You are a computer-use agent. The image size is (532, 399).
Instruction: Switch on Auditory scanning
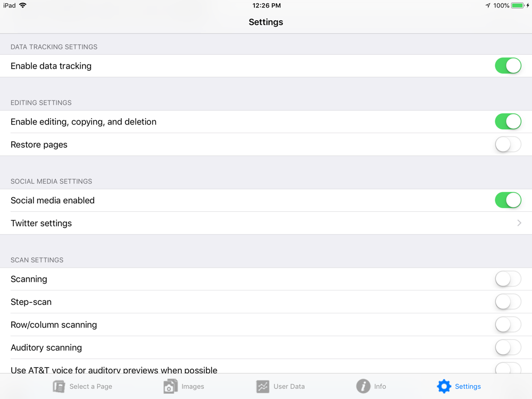[x=508, y=347]
